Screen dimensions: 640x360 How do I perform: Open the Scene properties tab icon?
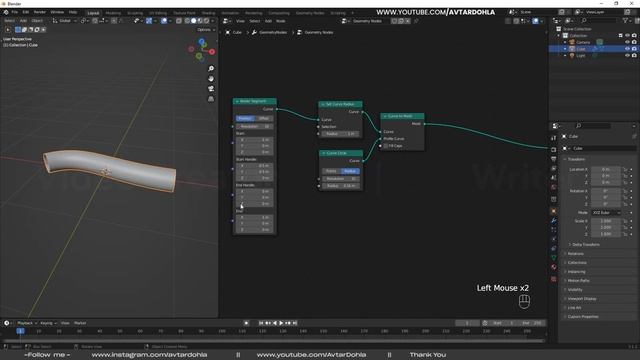553,178
